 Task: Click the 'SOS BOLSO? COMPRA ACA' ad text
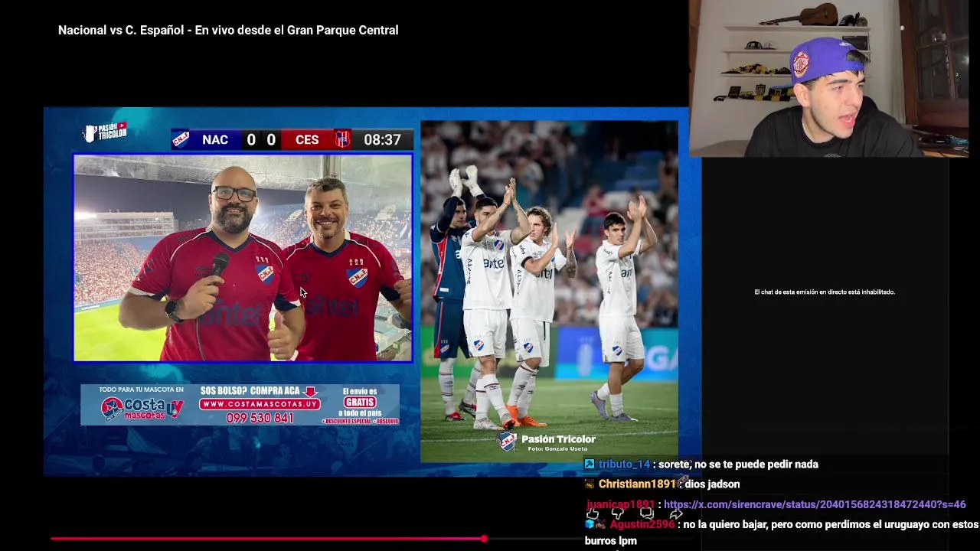[x=250, y=390]
